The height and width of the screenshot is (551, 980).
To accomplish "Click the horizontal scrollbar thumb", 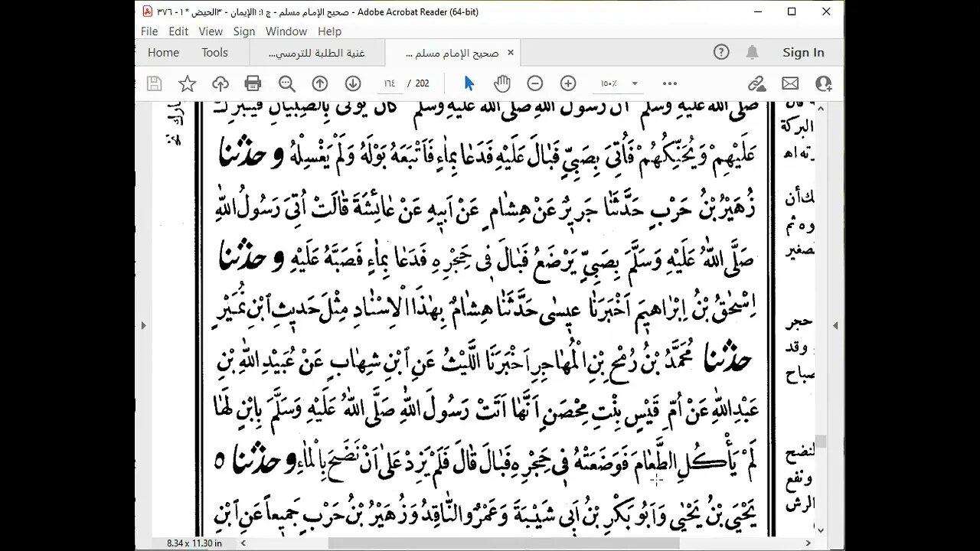I will pyautogui.click(x=504, y=543).
